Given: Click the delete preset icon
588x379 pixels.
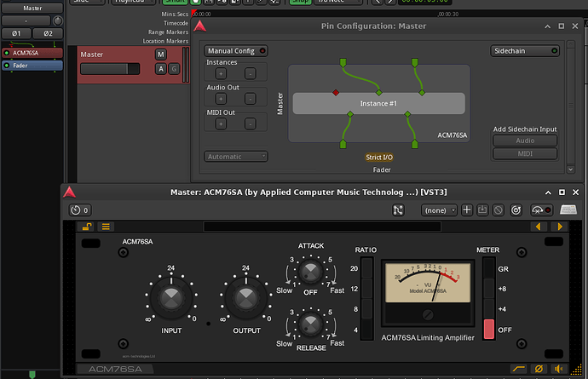Looking at the screenshot, I should pyautogui.click(x=498, y=210).
